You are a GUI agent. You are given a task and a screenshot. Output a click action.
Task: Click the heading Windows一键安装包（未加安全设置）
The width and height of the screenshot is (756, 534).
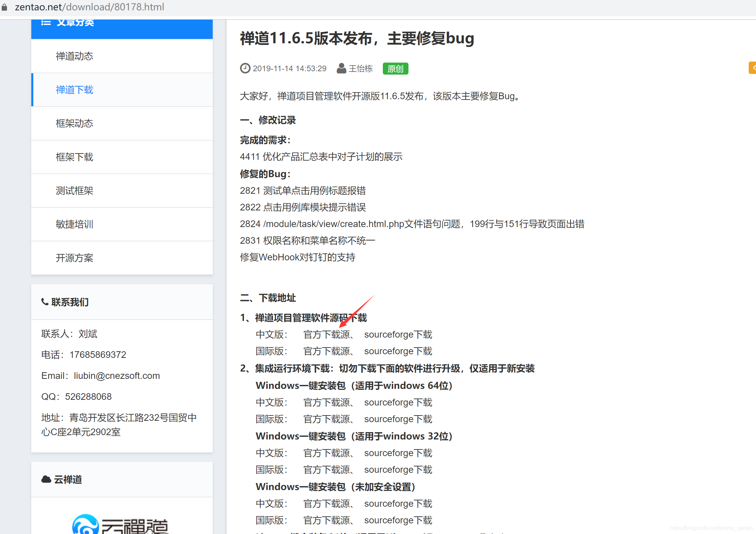[x=336, y=487]
